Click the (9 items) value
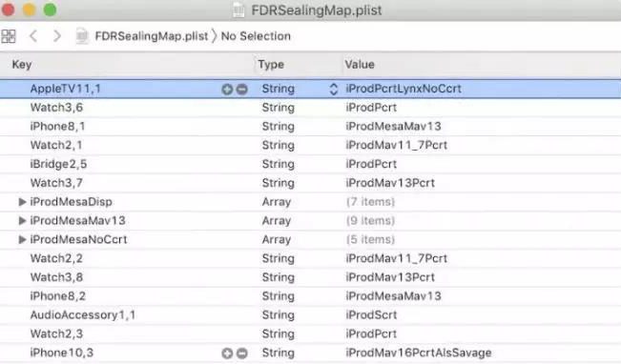Image resolution: width=621 pixels, height=364 pixels. point(370,221)
